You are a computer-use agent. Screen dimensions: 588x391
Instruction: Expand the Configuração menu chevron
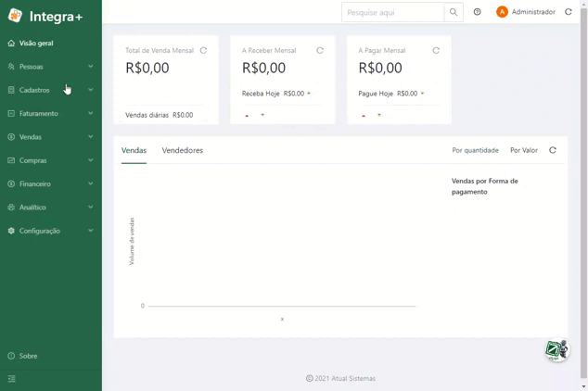click(90, 231)
